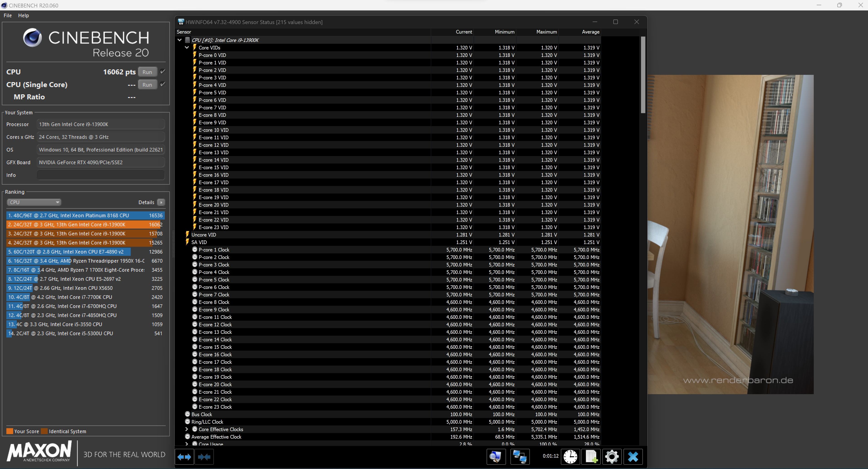Select ranking entry Intel Core i7-7700K CPU
The height and width of the screenshot is (469, 868).
[85, 297]
